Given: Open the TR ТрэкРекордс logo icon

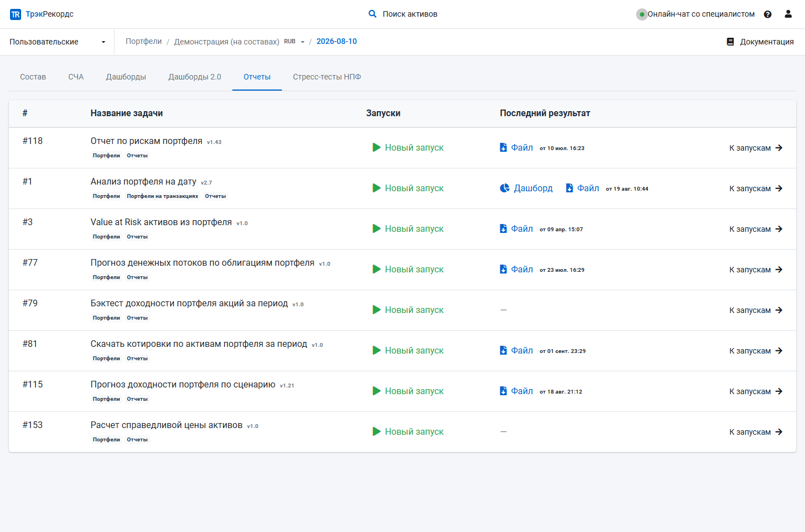Looking at the screenshot, I should coord(16,14).
